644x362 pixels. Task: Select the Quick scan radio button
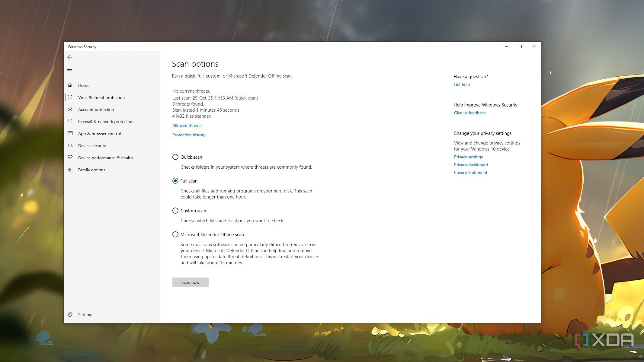coord(175,157)
